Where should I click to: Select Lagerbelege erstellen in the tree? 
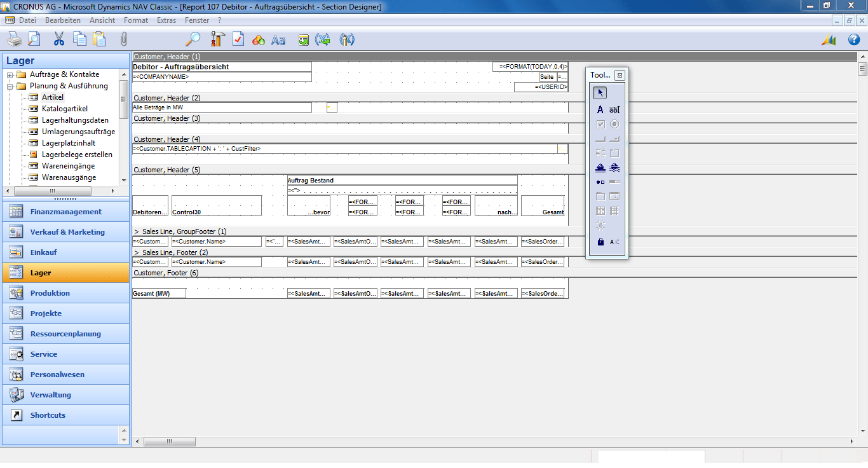point(77,155)
